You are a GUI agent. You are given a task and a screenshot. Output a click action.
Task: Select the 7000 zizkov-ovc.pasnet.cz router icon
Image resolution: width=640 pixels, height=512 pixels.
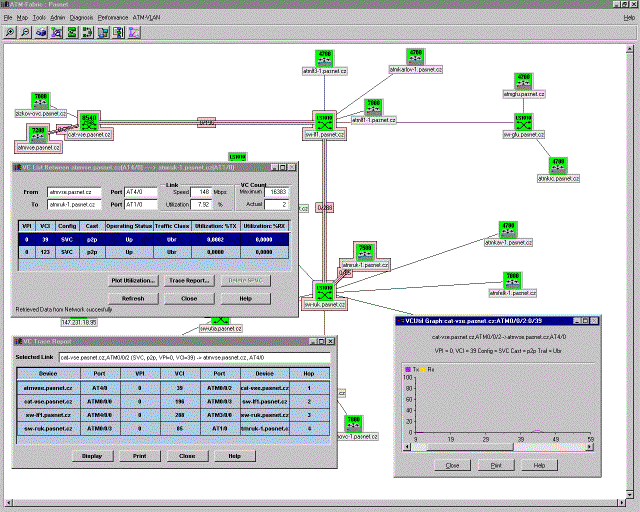(40, 101)
